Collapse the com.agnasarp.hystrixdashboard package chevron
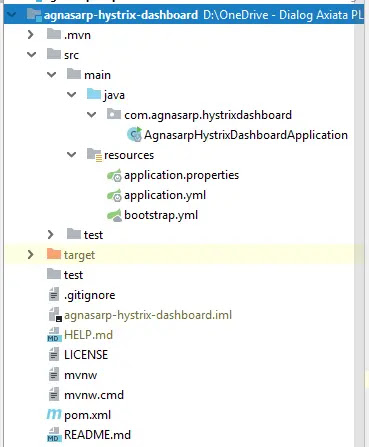 91,115
